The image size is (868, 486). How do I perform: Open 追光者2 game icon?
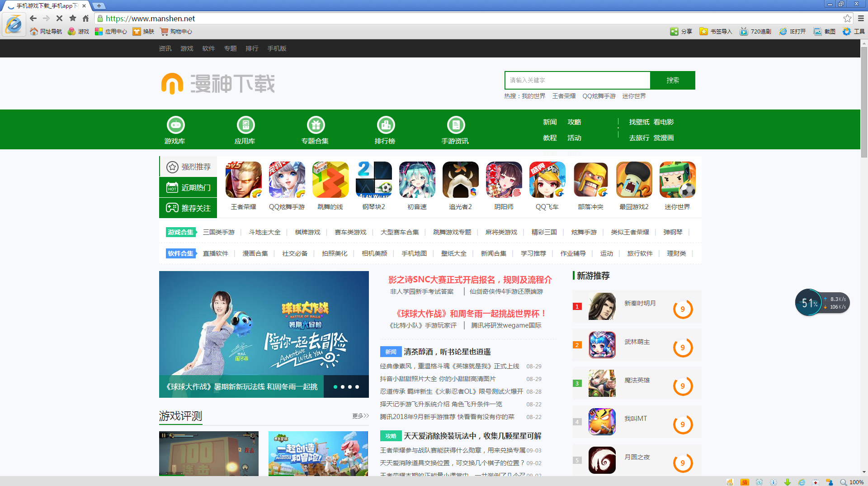pos(461,180)
